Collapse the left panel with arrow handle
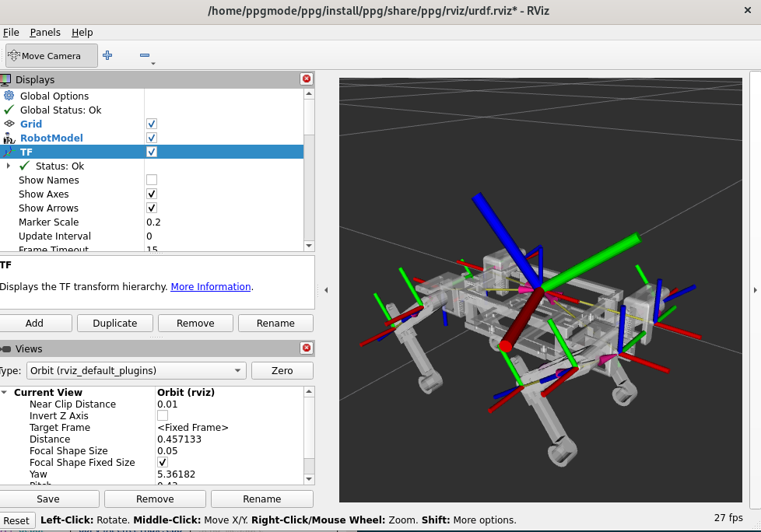The width and height of the screenshot is (761, 532). 326,290
